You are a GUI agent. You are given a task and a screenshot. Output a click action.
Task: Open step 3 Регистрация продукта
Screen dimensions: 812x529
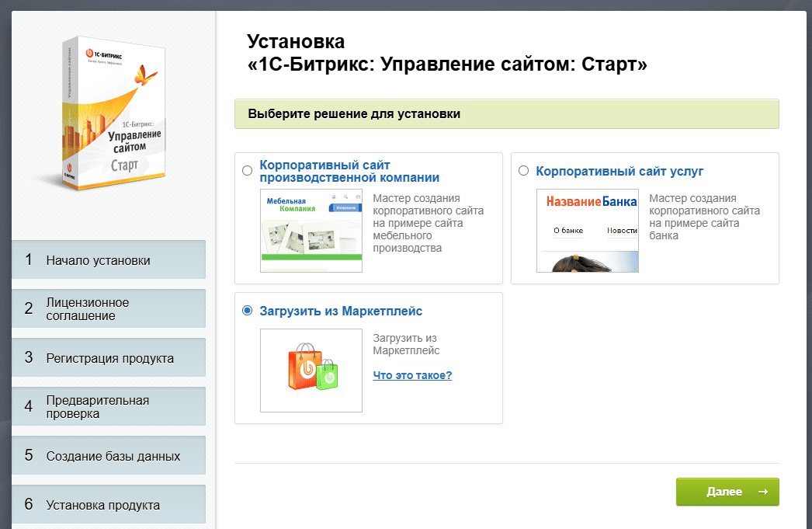coord(109,358)
